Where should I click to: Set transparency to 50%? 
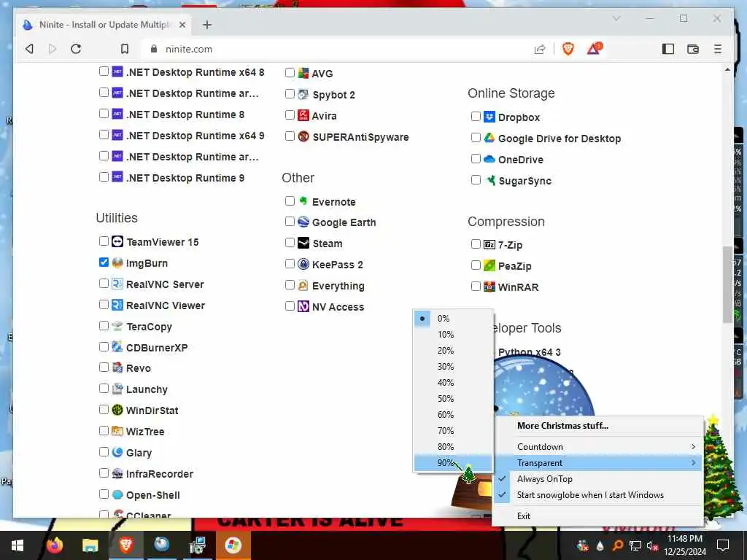click(452, 399)
